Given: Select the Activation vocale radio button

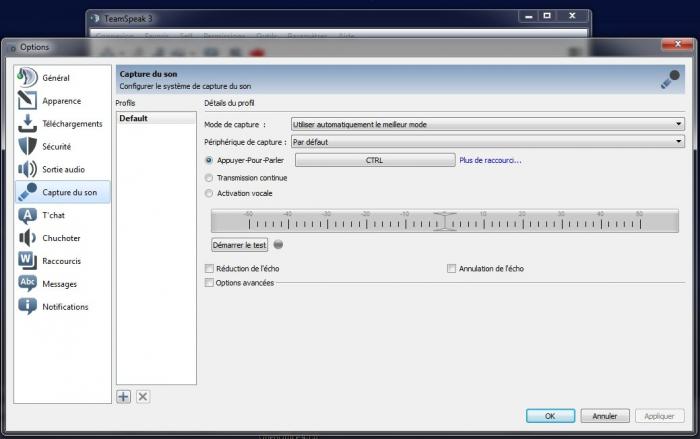Looking at the screenshot, I should 208,193.
